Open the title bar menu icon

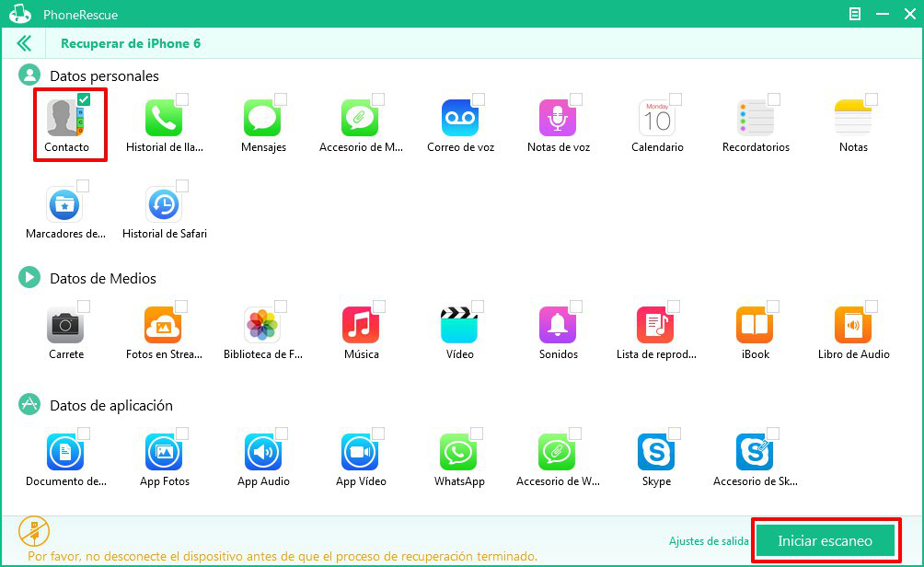[854, 14]
